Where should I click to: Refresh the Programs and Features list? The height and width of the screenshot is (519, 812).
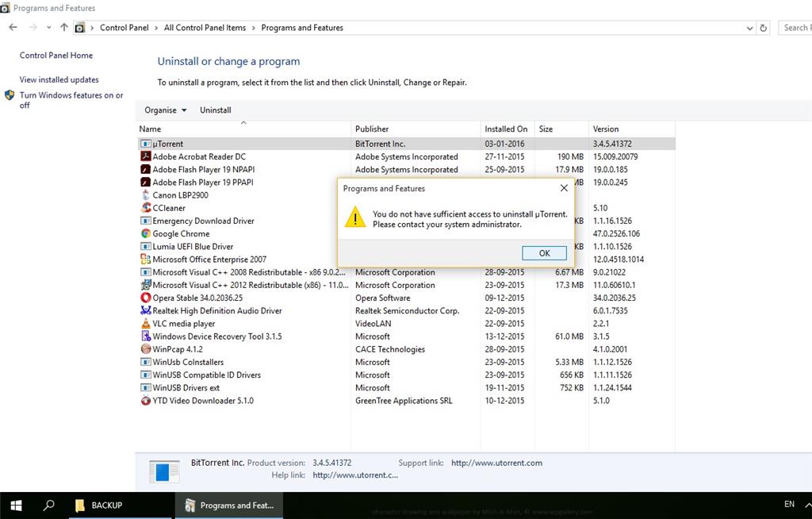pos(763,28)
